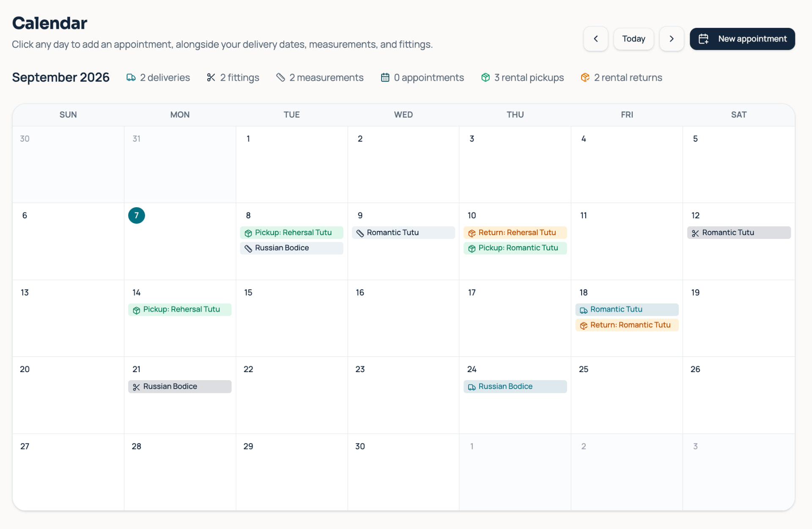
Task: Click the Today button
Action: pos(634,39)
